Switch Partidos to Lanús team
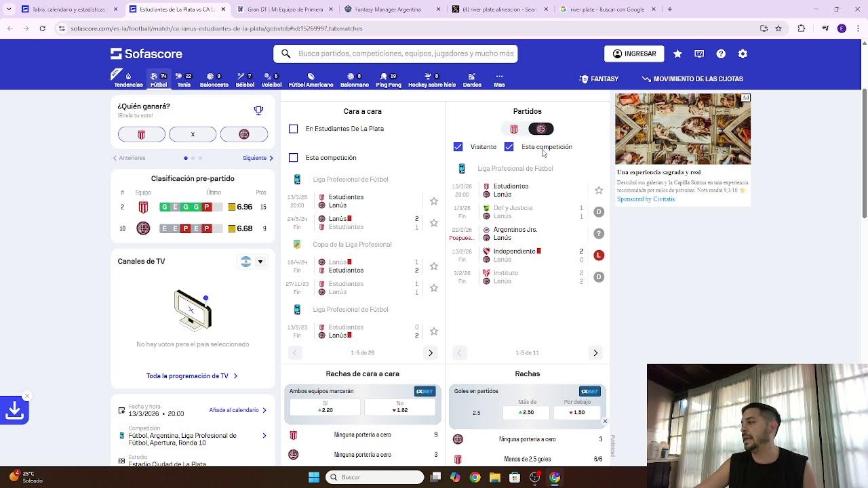 (540, 129)
